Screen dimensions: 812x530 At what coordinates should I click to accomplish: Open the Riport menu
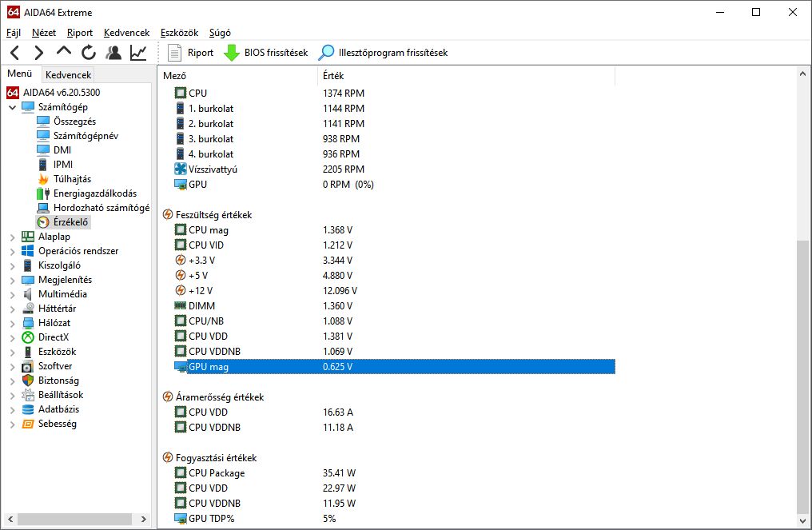pyautogui.click(x=80, y=33)
